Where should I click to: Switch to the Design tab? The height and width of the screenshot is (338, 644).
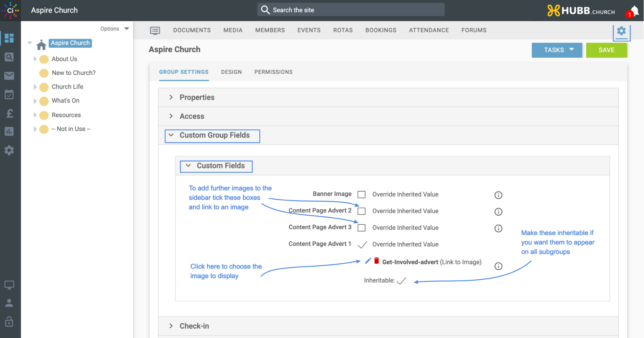[231, 72]
